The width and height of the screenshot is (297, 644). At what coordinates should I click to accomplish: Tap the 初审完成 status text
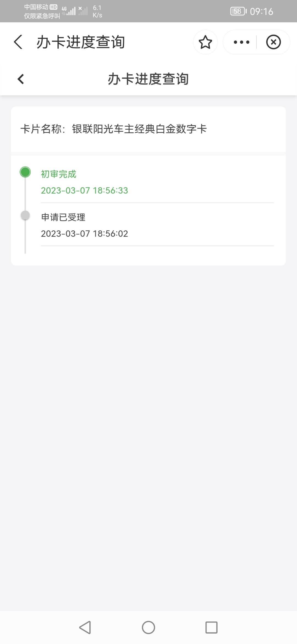[59, 174]
